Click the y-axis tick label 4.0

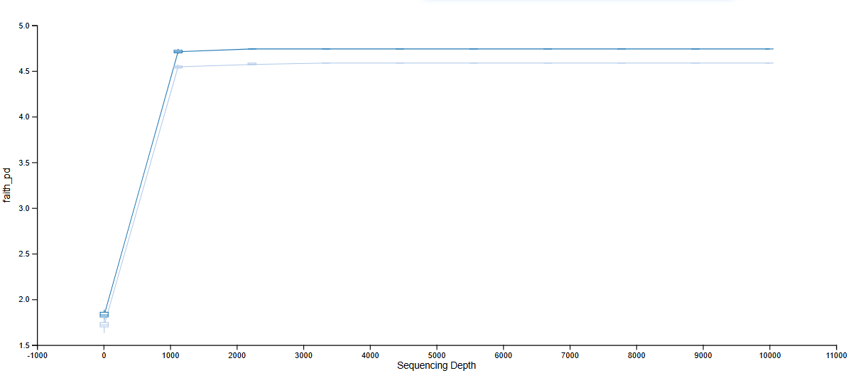click(x=24, y=117)
